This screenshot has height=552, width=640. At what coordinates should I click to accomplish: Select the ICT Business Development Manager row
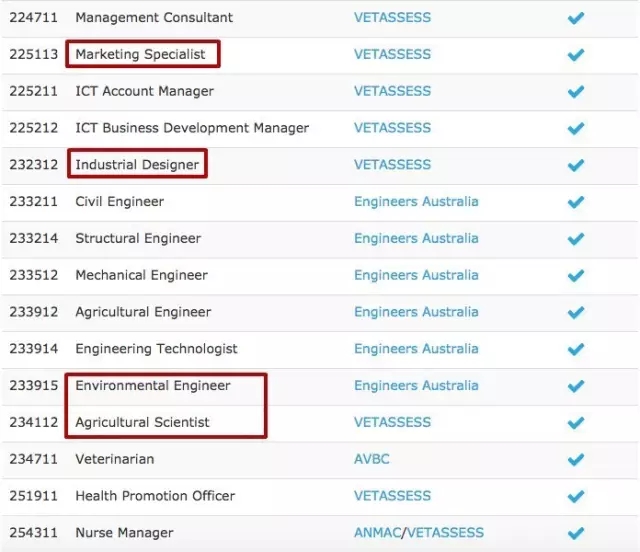click(192, 128)
